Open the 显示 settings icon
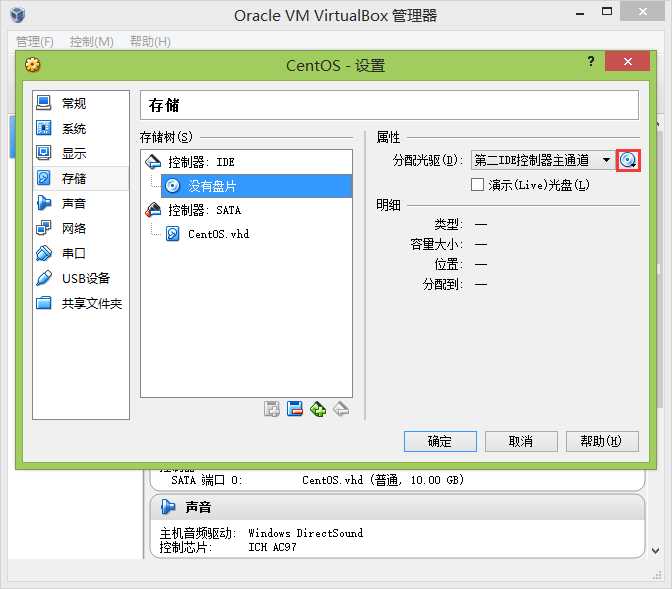The height and width of the screenshot is (589, 672). [x=44, y=153]
